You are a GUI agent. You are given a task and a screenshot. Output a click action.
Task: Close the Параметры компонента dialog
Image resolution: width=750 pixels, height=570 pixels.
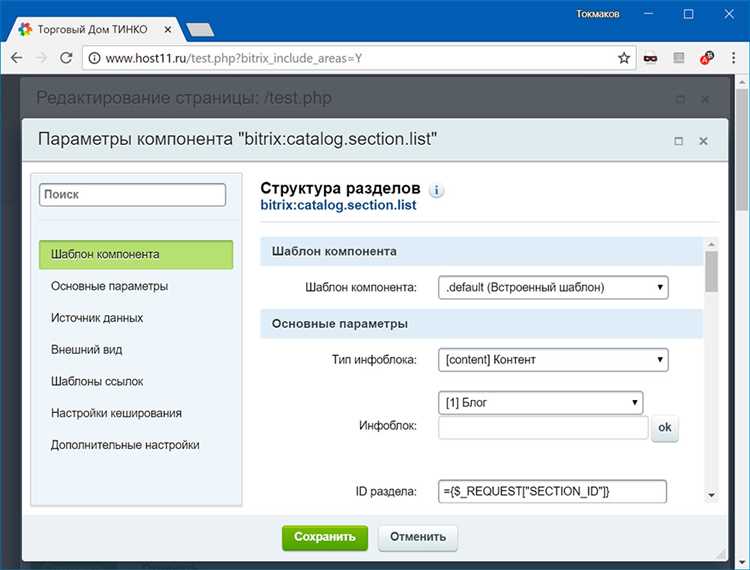[703, 141]
